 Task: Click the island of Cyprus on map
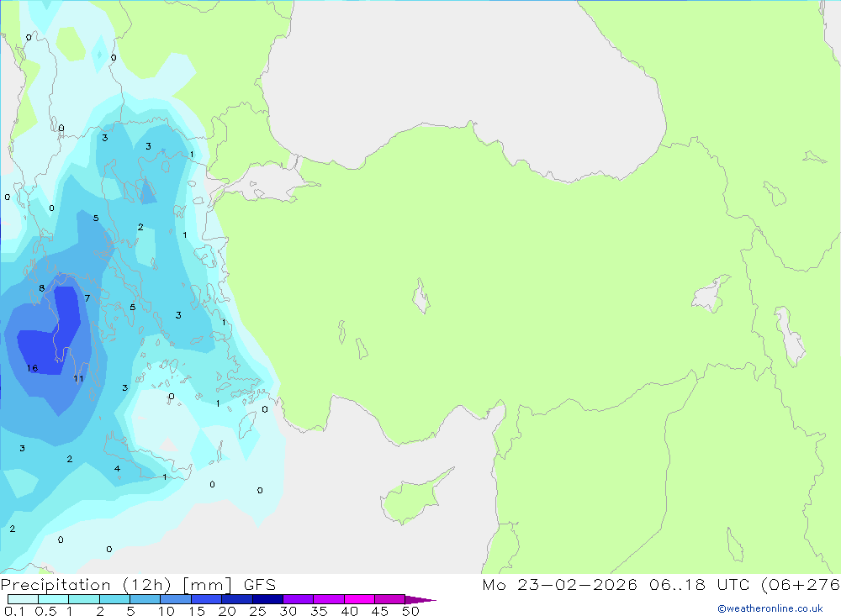(x=413, y=498)
